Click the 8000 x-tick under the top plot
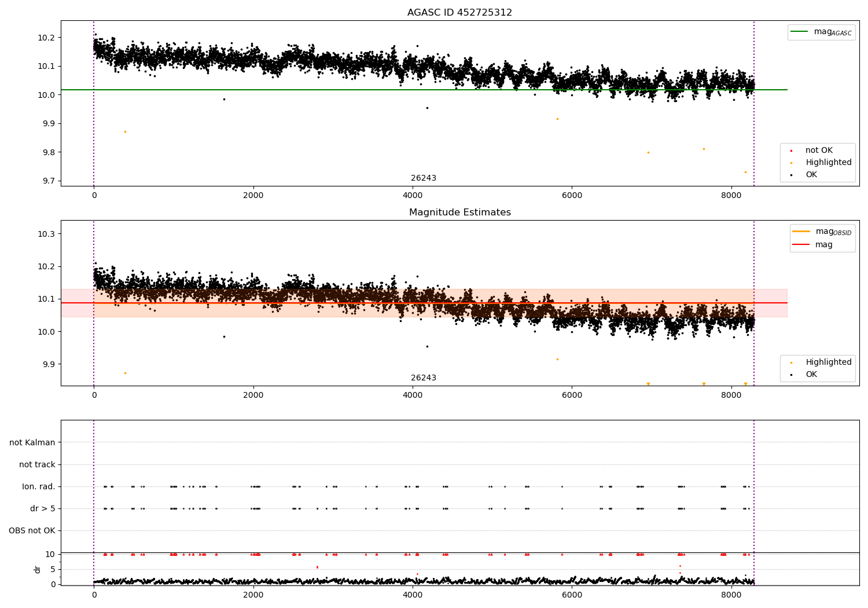Viewport: 868px width, 608px height. pyautogui.click(x=731, y=196)
